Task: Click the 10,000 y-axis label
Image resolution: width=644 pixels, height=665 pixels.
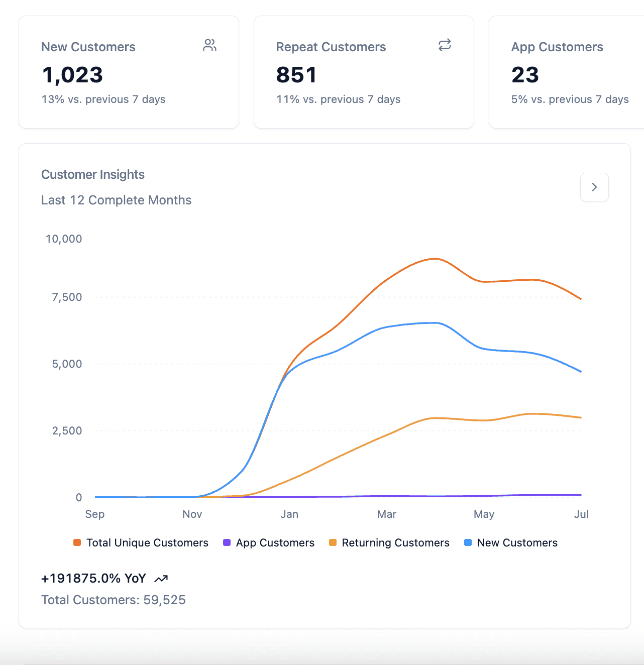Action: (x=64, y=239)
